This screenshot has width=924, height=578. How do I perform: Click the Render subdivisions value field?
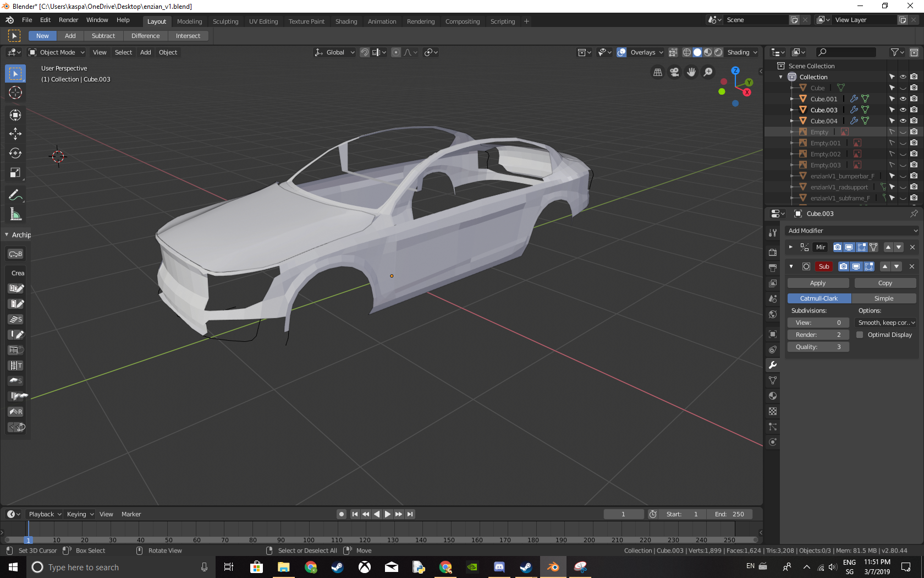click(x=818, y=335)
